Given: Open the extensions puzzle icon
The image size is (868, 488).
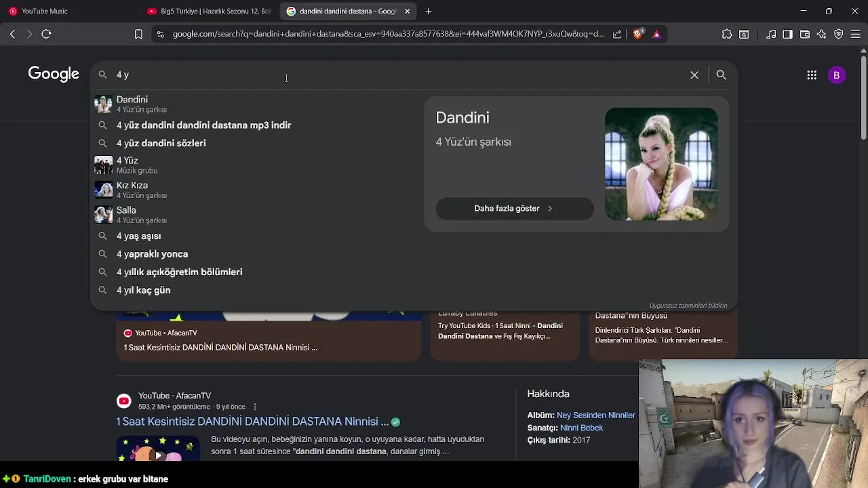Looking at the screenshot, I should pos(727,34).
